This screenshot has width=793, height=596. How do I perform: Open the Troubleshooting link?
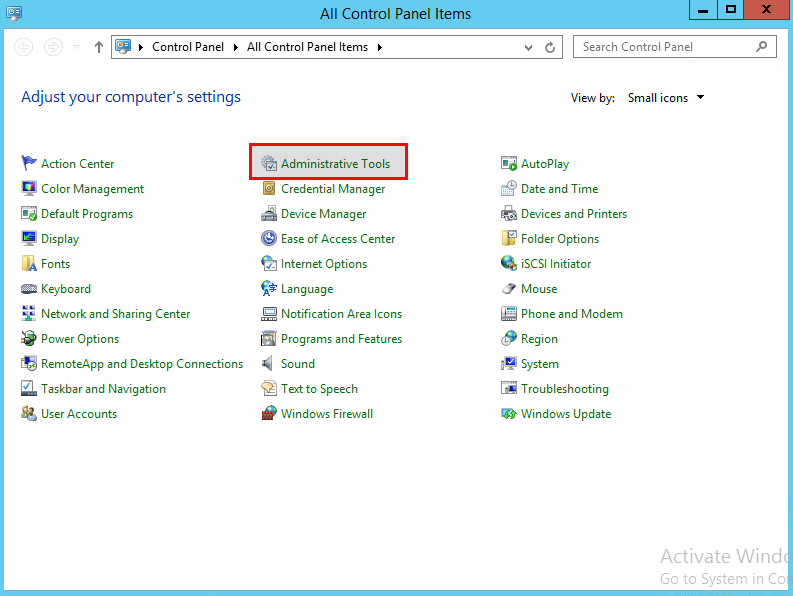pos(565,389)
